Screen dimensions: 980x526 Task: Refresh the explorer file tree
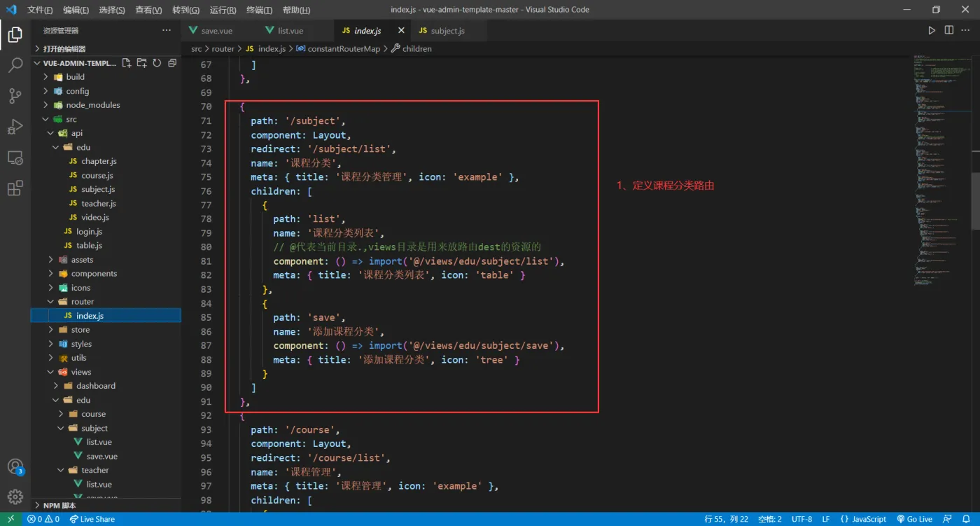click(x=157, y=63)
